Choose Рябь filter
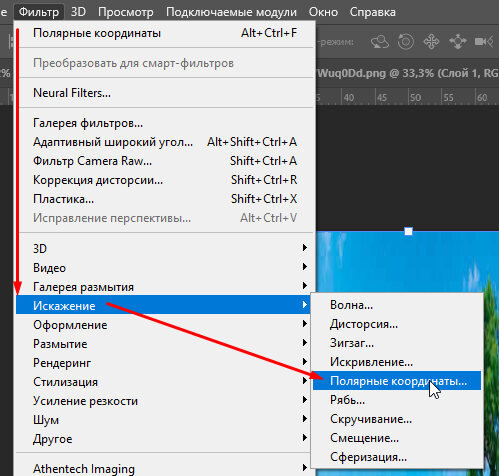This screenshot has height=476, width=499. click(x=397, y=400)
